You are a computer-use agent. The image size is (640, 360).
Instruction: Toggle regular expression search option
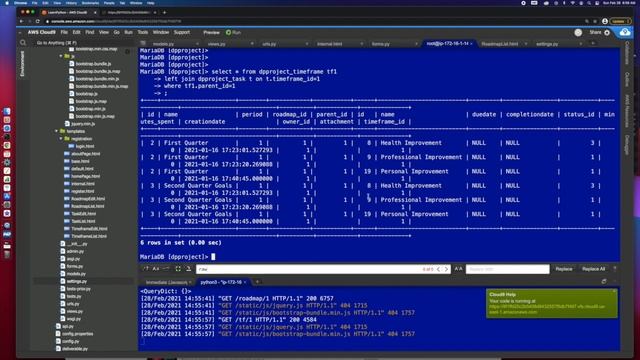click(146, 269)
